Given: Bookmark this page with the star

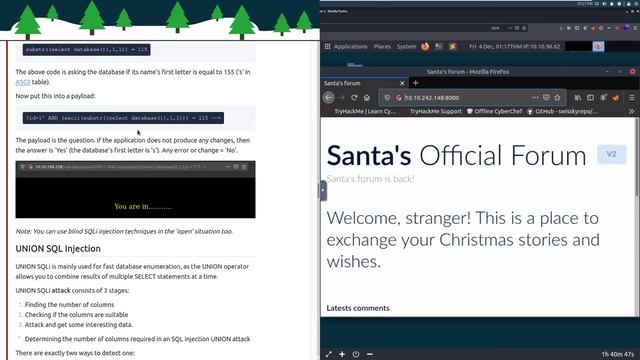Looking at the screenshot, I should (x=558, y=98).
